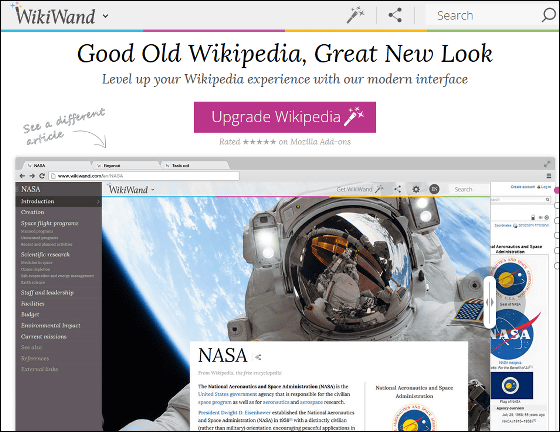Select Space flight programs in the sidebar
560x432 pixels.
point(49,223)
